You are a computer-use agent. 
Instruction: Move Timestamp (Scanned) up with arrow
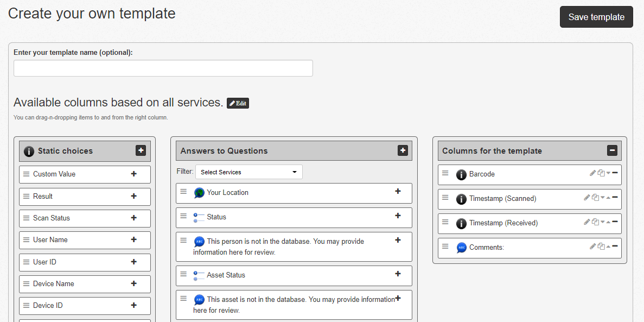point(608,198)
